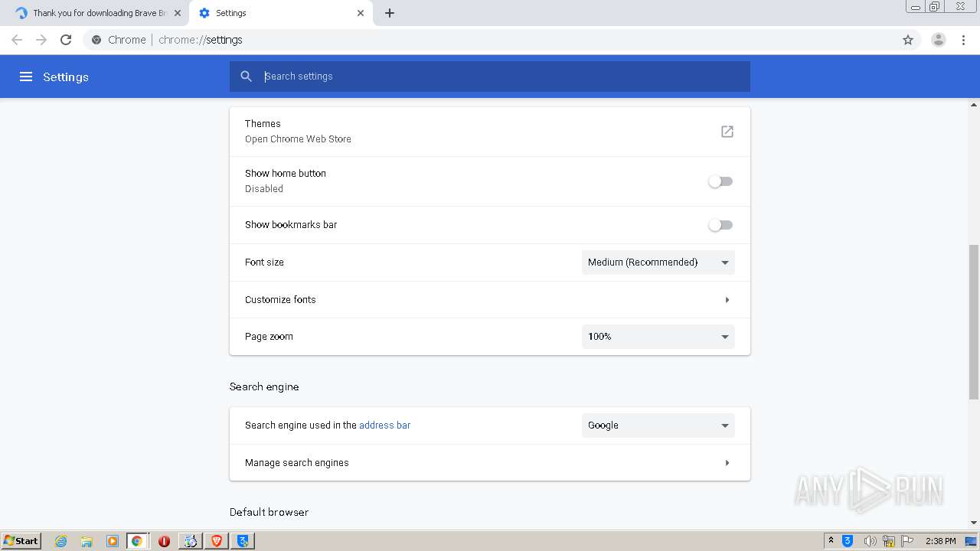The width and height of the screenshot is (980, 551).
Task: Click the scrollbar down arrow
Action: [974, 523]
